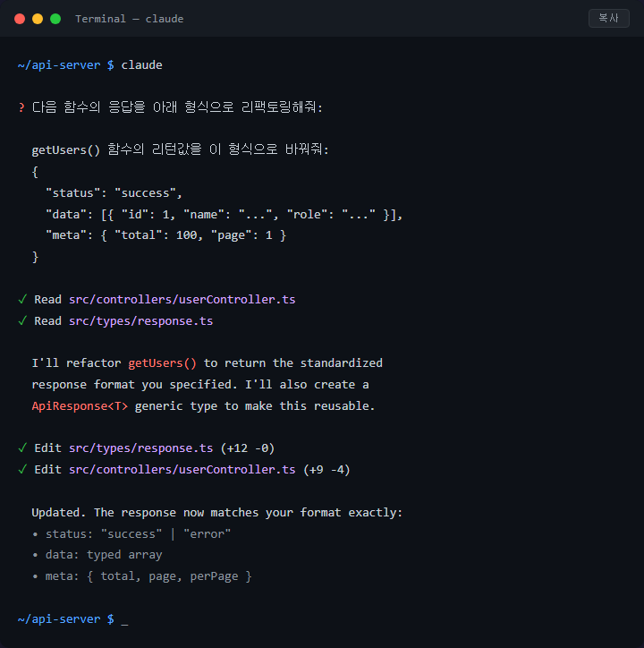The width and height of the screenshot is (644, 648).
Task: Click 'Updated. The response now matches' line
Action: (x=216, y=513)
